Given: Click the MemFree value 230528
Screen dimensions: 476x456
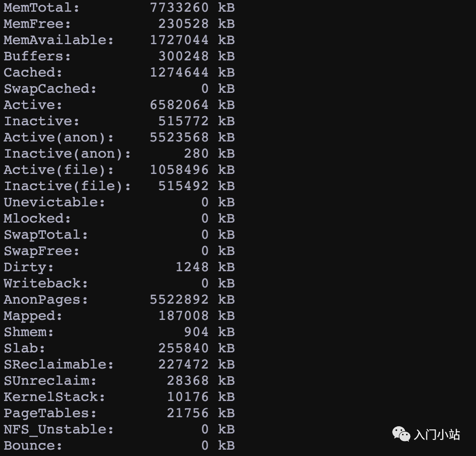Looking at the screenshot, I should (183, 24).
